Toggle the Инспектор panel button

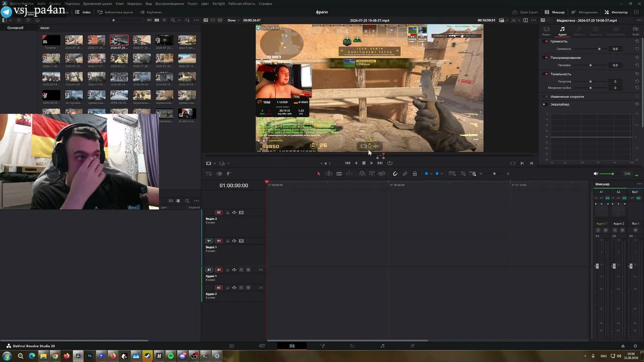tap(616, 12)
